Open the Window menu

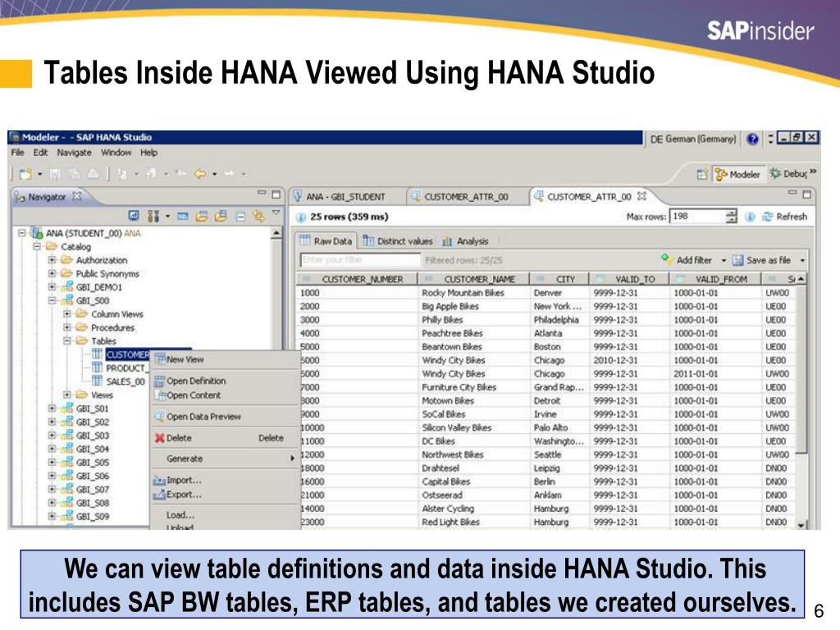tap(116, 153)
